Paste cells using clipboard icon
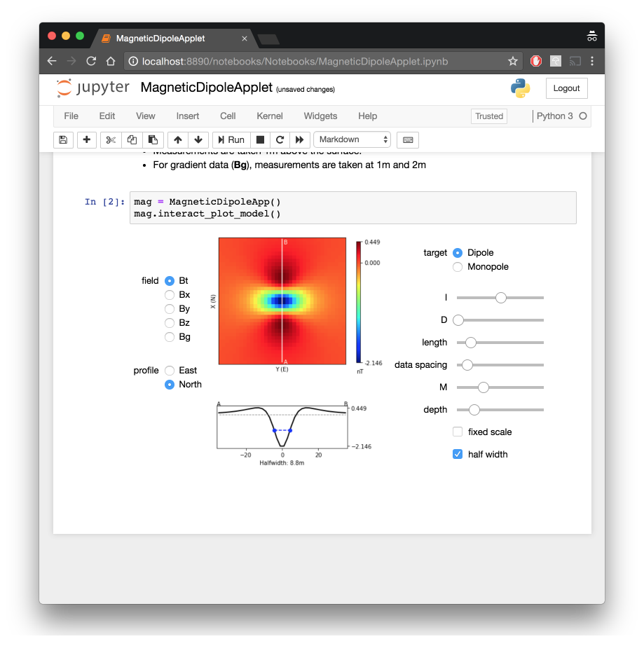This screenshot has width=644, height=660. pyautogui.click(x=153, y=140)
